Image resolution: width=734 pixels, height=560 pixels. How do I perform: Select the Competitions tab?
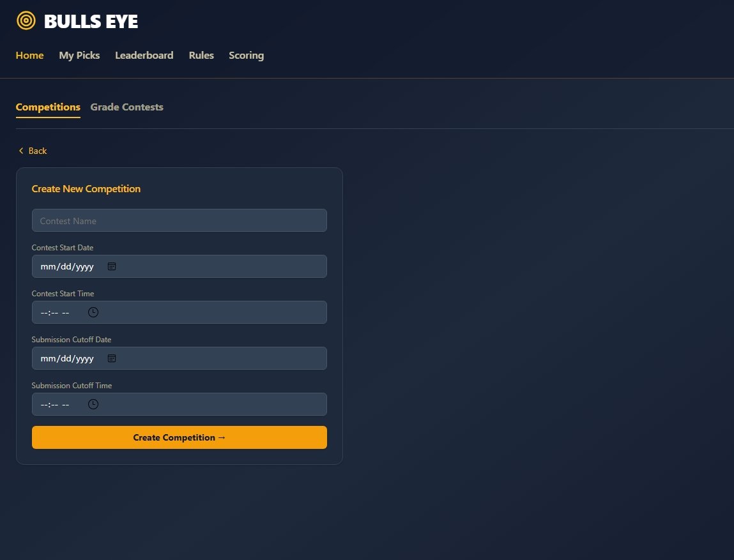[48, 107]
